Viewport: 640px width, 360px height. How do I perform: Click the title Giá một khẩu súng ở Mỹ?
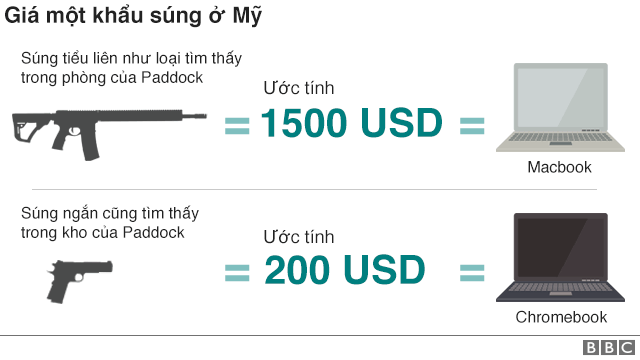133,16
